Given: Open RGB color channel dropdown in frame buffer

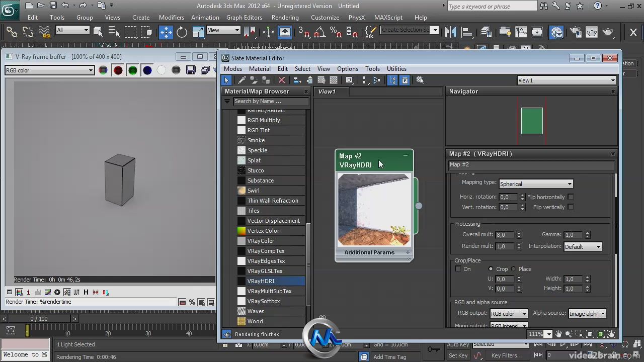Looking at the screenshot, I should point(49,70).
